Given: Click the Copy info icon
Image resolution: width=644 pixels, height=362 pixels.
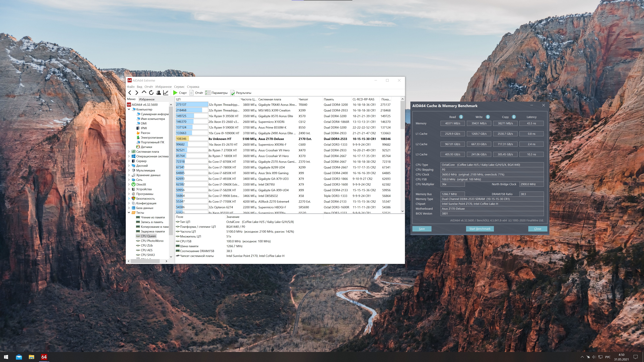Looking at the screenshot, I should (514, 117).
